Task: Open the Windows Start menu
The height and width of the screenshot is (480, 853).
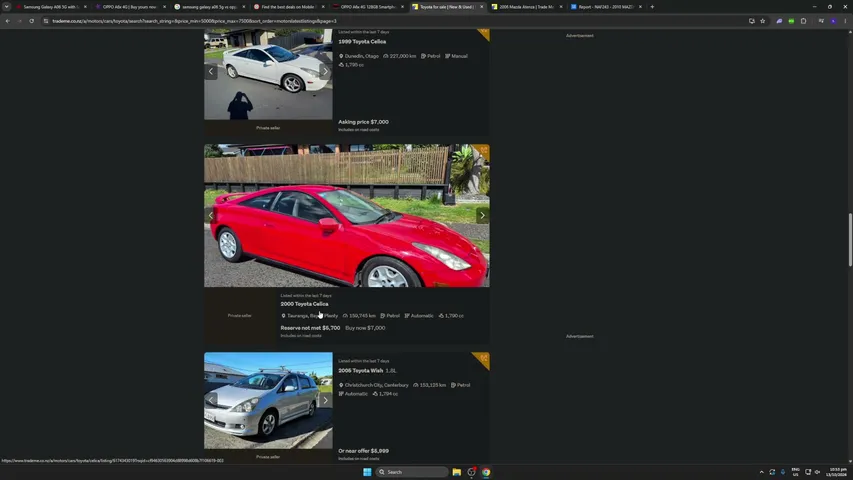Action: click(367, 472)
